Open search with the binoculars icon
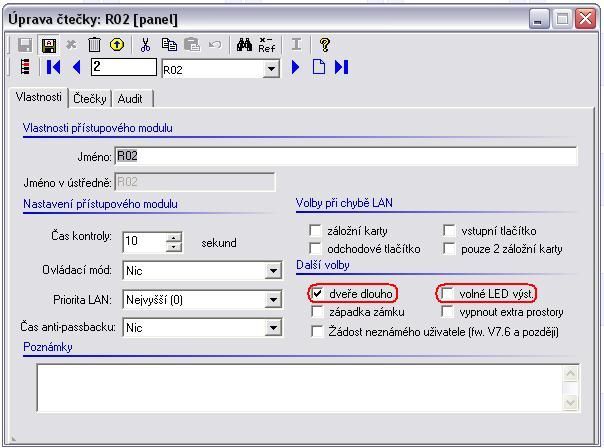Image resolution: width=604 pixels, height=448 pixels. click(244, 45)
